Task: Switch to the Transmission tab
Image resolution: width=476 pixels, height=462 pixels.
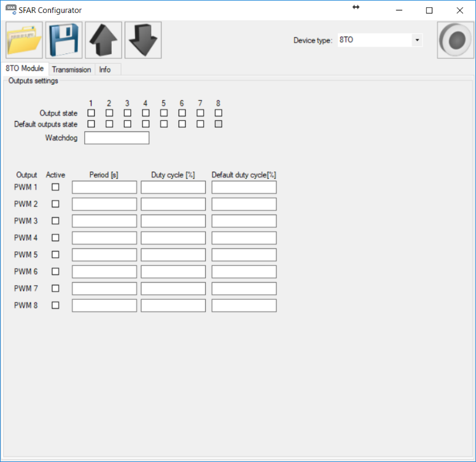Action: pos(71,69)
